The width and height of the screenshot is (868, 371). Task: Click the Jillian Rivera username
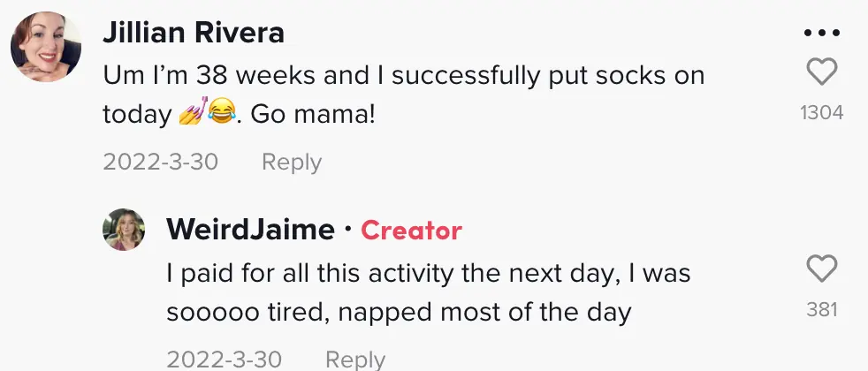194,33
